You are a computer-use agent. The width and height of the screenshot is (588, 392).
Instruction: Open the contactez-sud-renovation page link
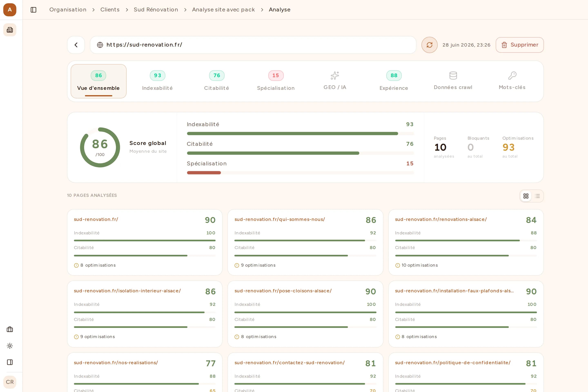(x=290, y=363)
